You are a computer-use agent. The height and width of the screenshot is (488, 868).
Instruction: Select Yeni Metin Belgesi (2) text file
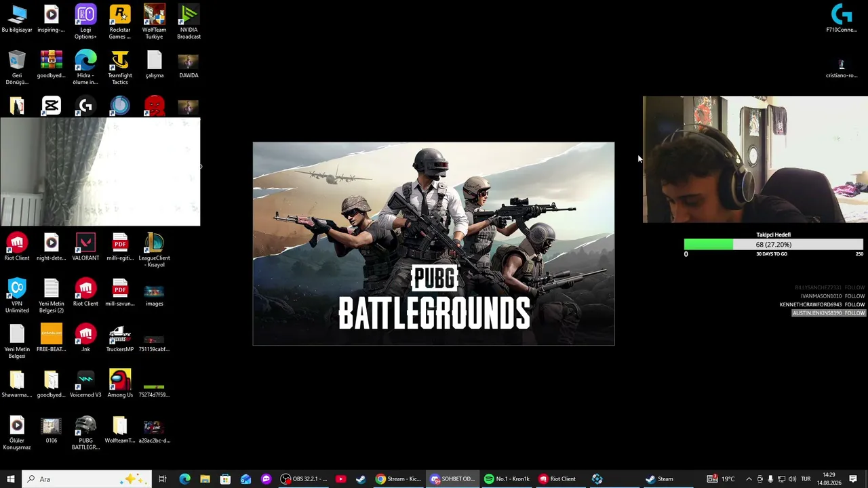tap(52, 296)
